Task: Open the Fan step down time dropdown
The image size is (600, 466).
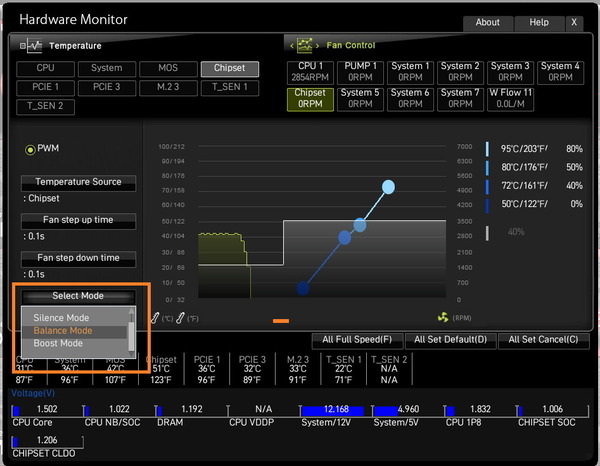Action: 78,259
